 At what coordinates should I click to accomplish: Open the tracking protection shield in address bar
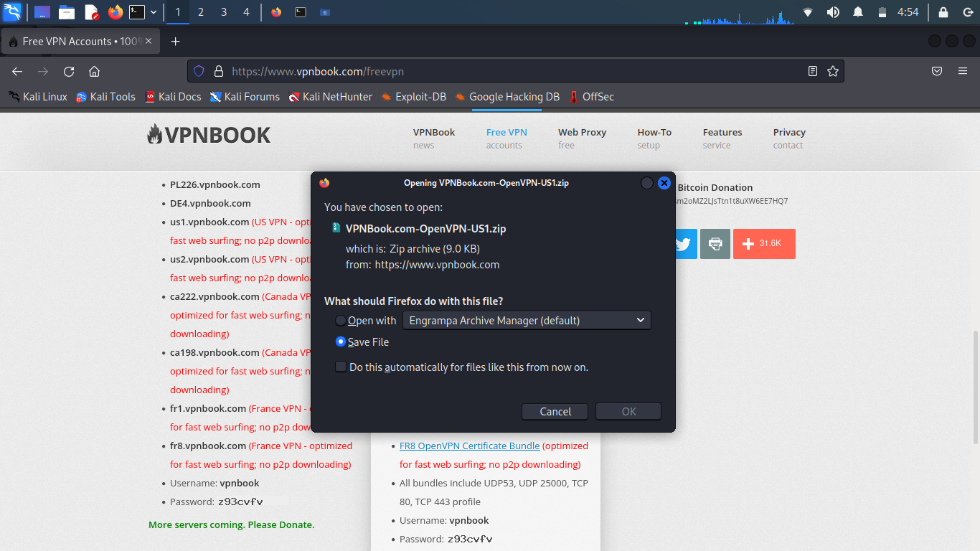(x=199, y=71)
